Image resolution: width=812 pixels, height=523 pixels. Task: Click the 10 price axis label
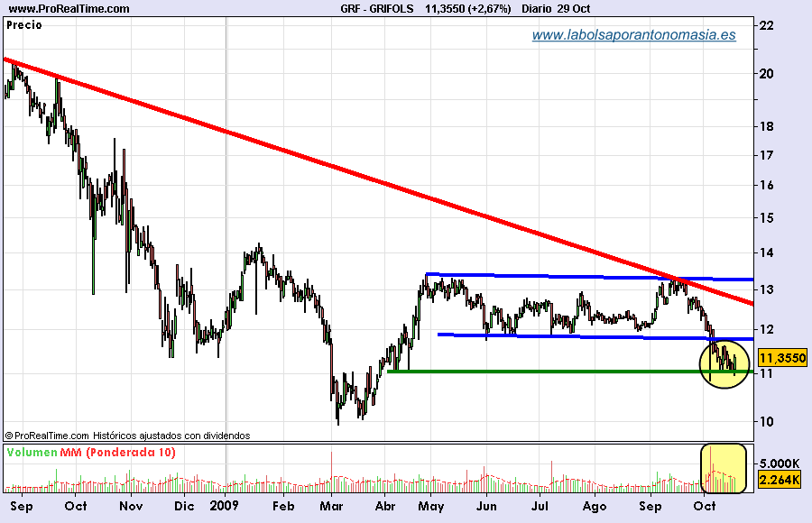[x=766, y=421]
